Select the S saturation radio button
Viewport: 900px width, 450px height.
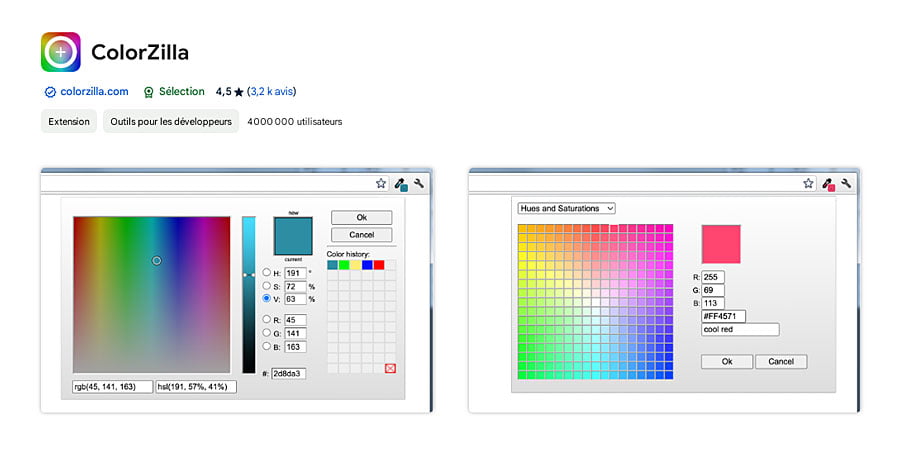(x=266, y=285)
